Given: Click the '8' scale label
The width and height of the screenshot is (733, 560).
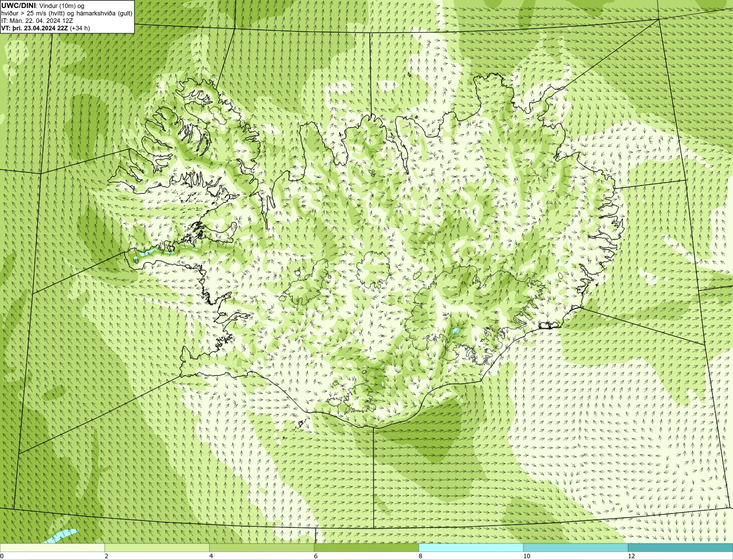Looking at the screenshot, I should tap(420, 556).
